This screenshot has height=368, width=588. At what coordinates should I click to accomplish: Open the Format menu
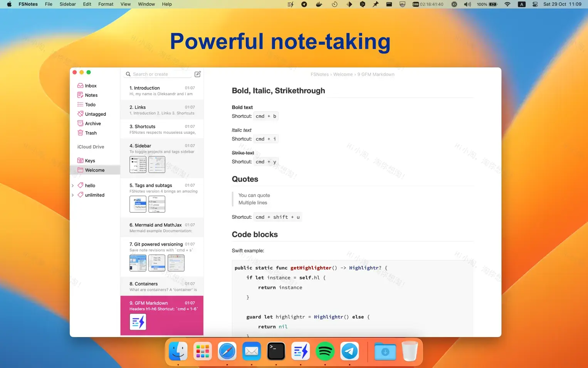(x=106, y=4)
